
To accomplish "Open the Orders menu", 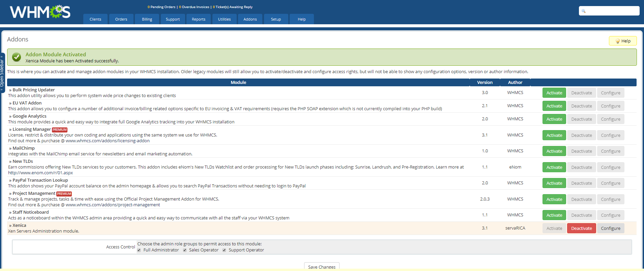I will 121,19.
